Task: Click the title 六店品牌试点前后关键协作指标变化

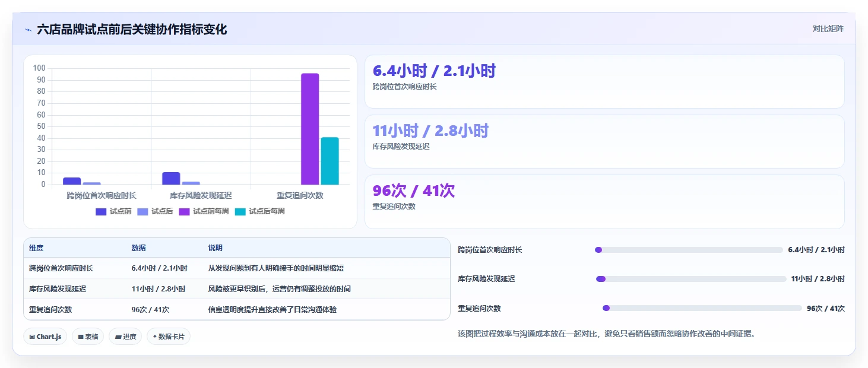Action: coord(132,30)
